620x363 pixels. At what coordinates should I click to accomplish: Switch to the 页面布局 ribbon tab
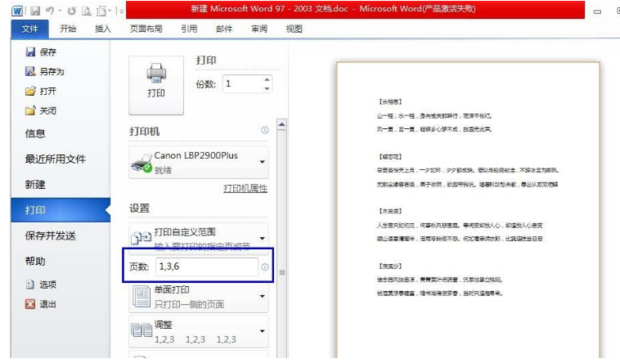pos(146,29)
